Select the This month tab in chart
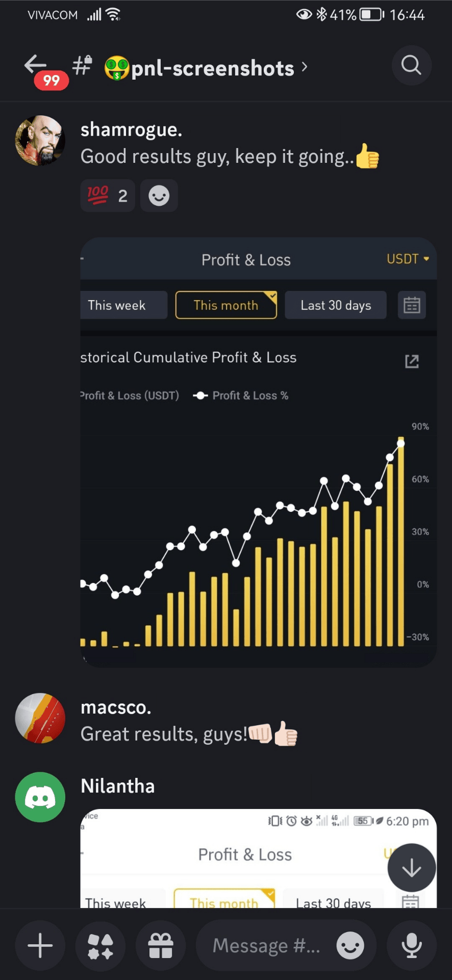Image resolution: width=452 pixels, height=980 pixels. click(x=226, y=305)
